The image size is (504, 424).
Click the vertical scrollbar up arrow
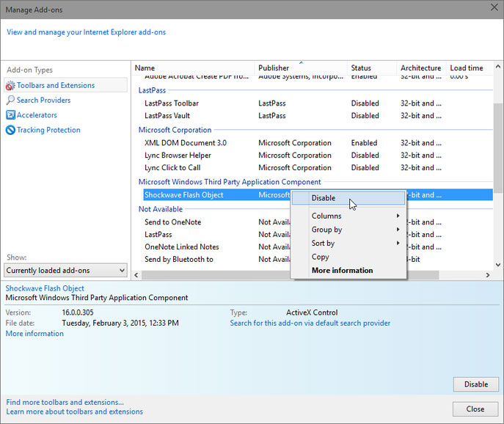(498, 67)
